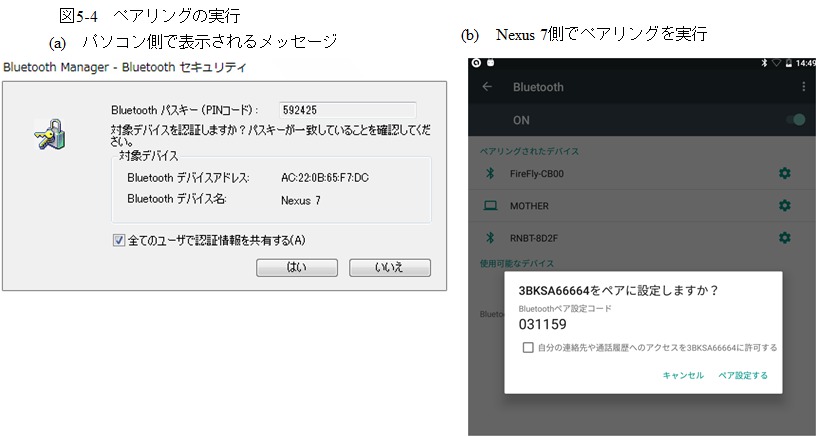This screenshot has width=816, height=436.
Task: Tap キャンセル in pairing dialog
Action: pos(683,375)
